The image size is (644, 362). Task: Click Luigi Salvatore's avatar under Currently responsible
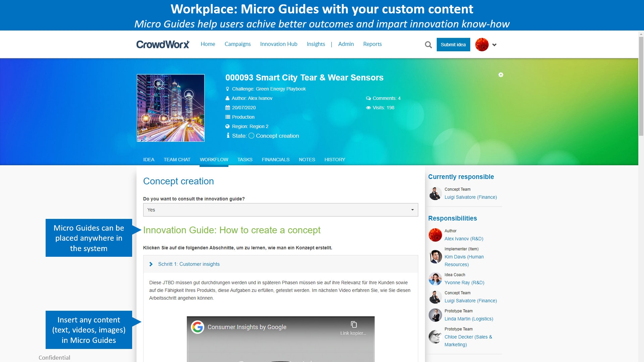[435, 194]
